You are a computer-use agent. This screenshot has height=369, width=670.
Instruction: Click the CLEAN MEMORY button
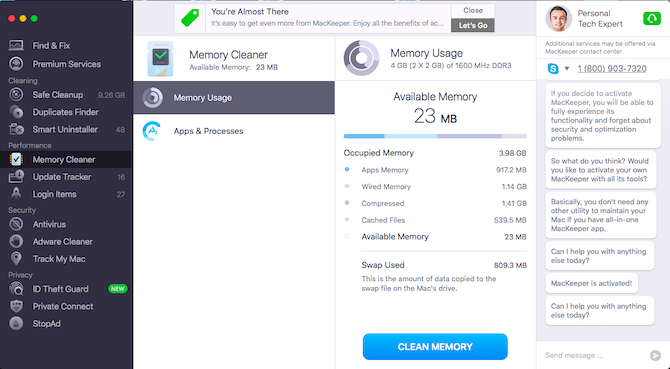(x=435, y=347)
